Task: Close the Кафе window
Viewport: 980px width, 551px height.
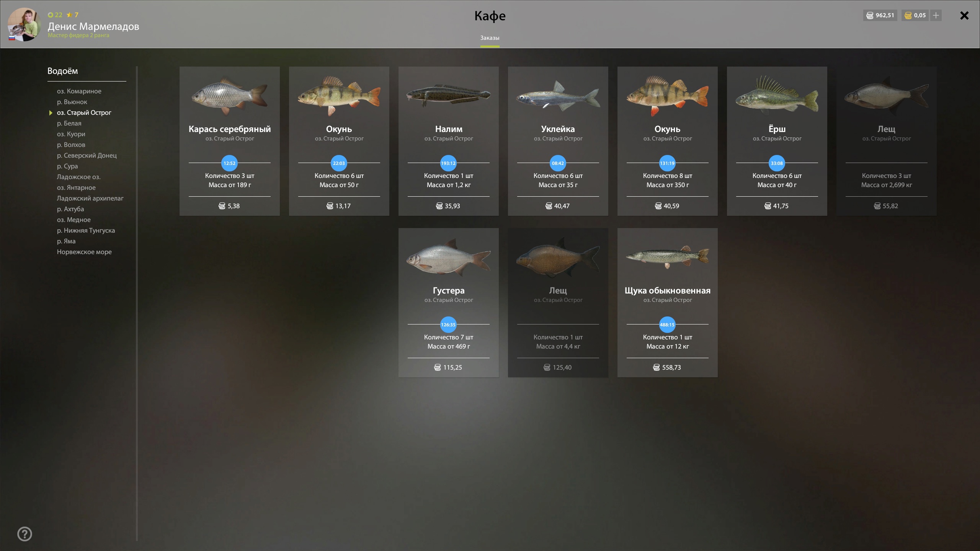Action: tap(964, 15)
